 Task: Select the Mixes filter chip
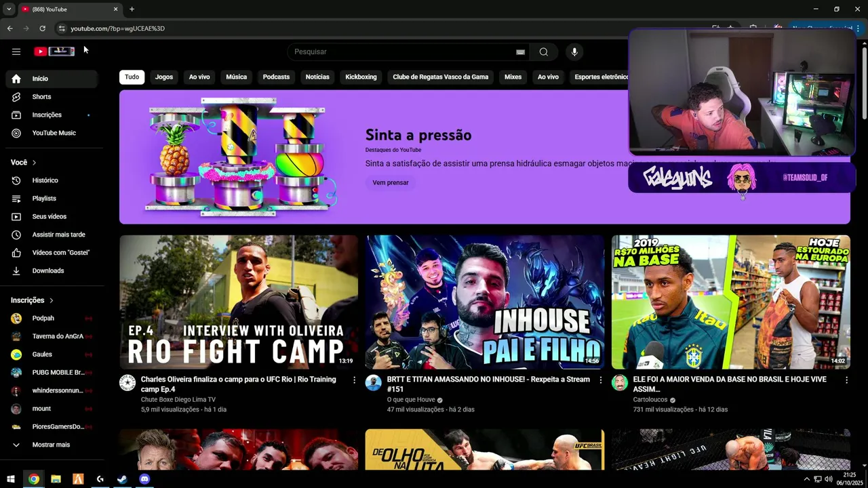coord(513,77)
